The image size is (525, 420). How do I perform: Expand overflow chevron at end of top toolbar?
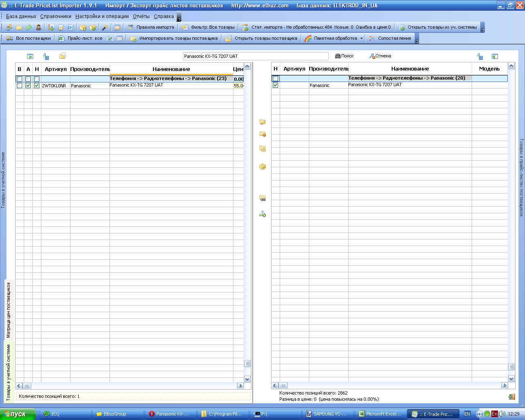tap(482, 27)
